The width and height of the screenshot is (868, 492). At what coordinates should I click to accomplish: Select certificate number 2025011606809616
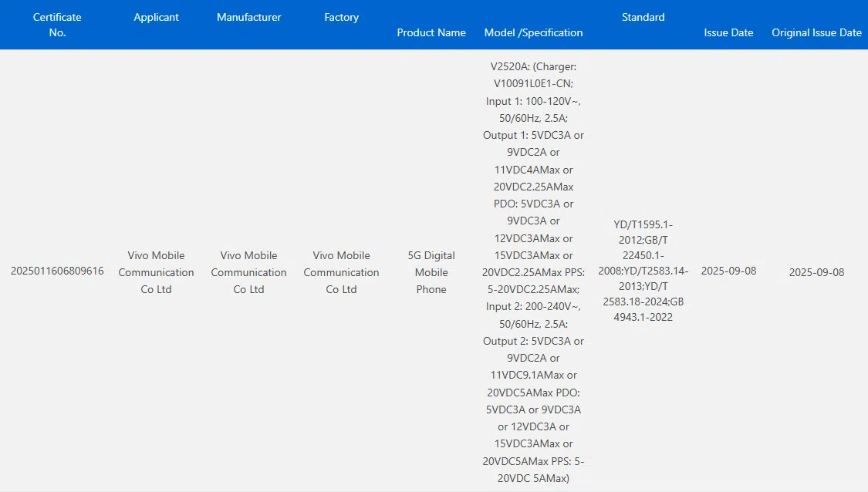click(x=57, y=271)
